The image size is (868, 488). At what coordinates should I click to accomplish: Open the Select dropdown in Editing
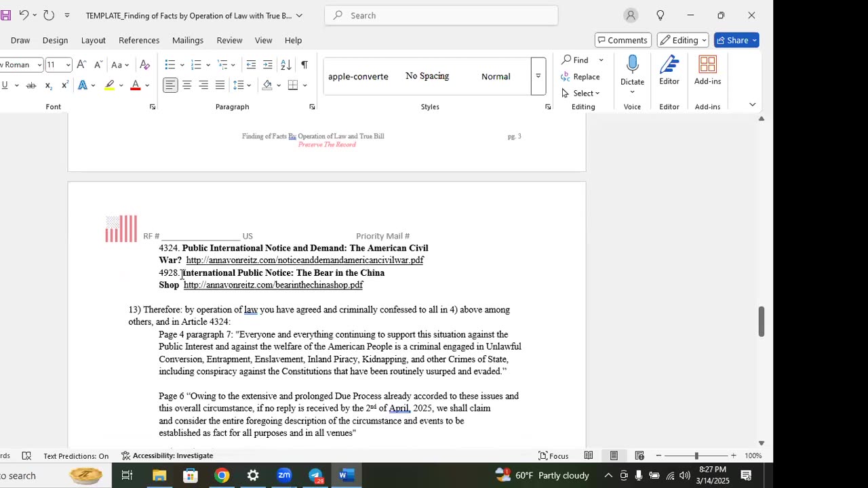coord(586,93)
